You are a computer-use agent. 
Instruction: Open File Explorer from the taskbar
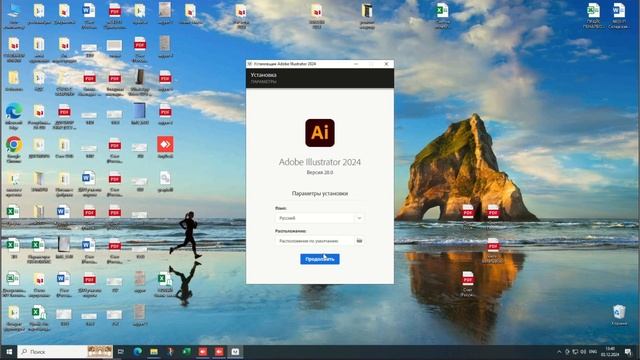click(154, 351)
